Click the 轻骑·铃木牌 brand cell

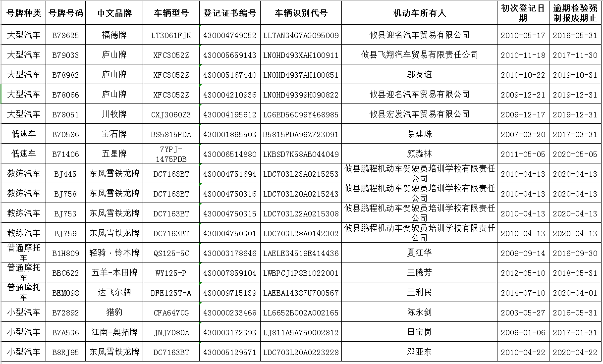pos(114,253)
